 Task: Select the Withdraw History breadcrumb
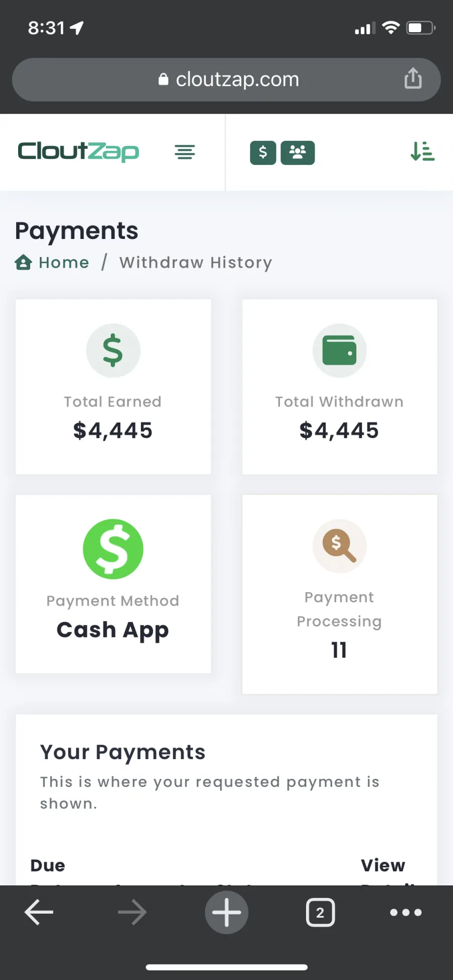coord(196,263)
